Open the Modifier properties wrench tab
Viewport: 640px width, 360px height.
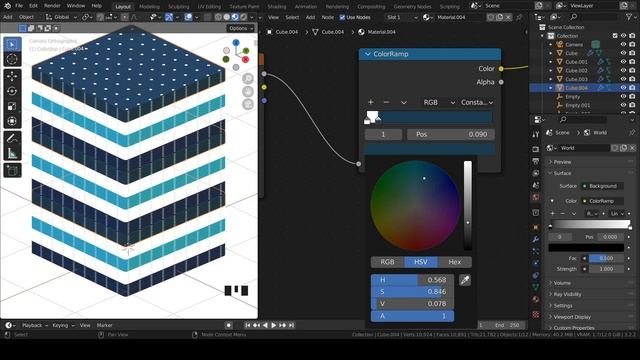(x=536, y=239)
